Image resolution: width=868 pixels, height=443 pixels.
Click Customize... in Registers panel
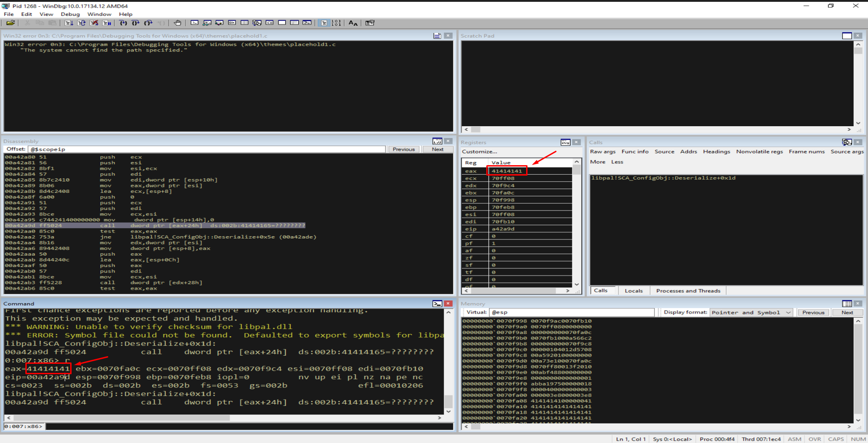click(x=479, y=152)
